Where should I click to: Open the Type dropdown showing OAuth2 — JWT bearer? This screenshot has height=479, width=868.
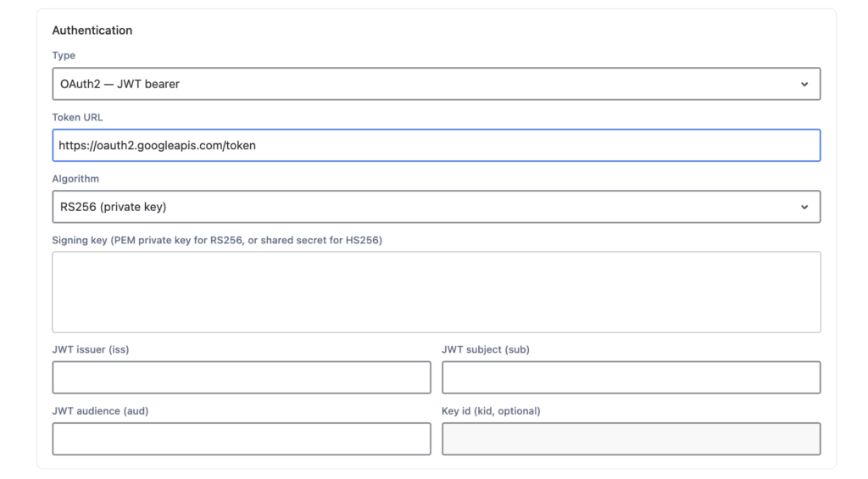click(x=437, y=84)
